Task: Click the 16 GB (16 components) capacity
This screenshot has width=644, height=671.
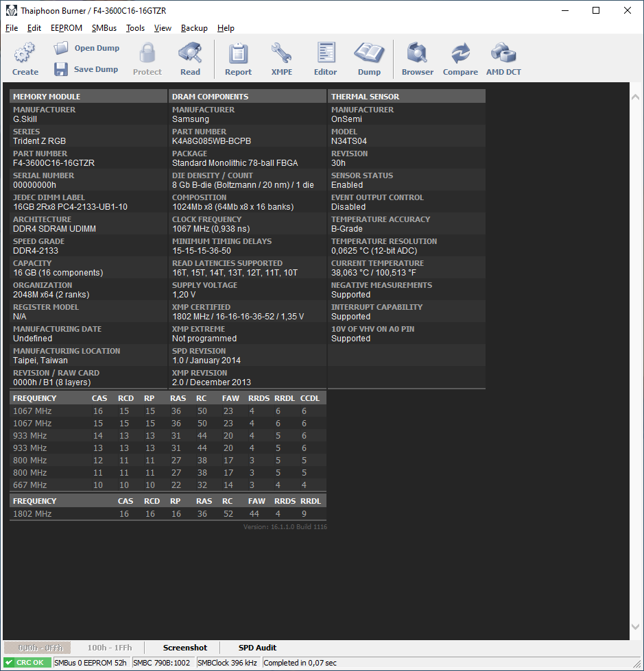Action: (x=58, y=273)
